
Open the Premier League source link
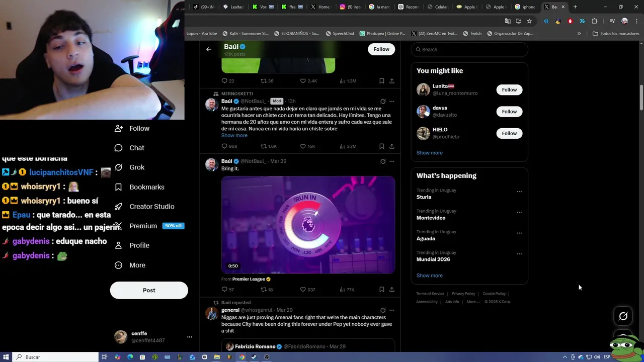[249, 279]
